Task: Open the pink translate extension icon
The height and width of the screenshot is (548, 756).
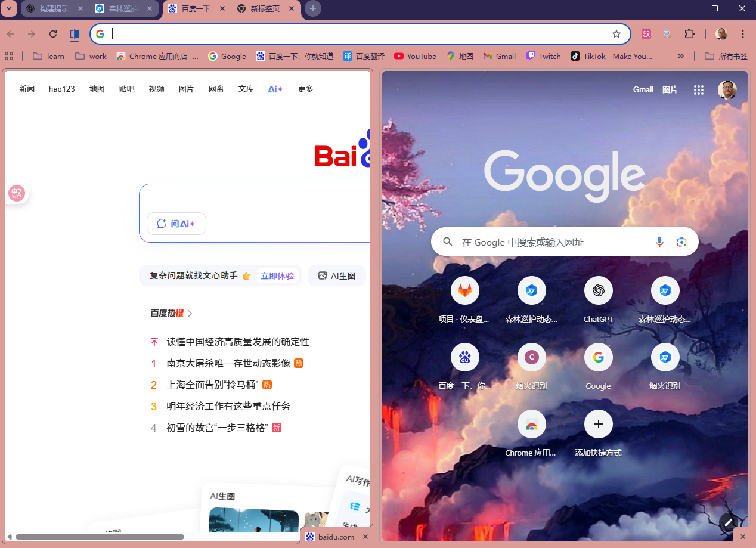Action: point(646,34)
